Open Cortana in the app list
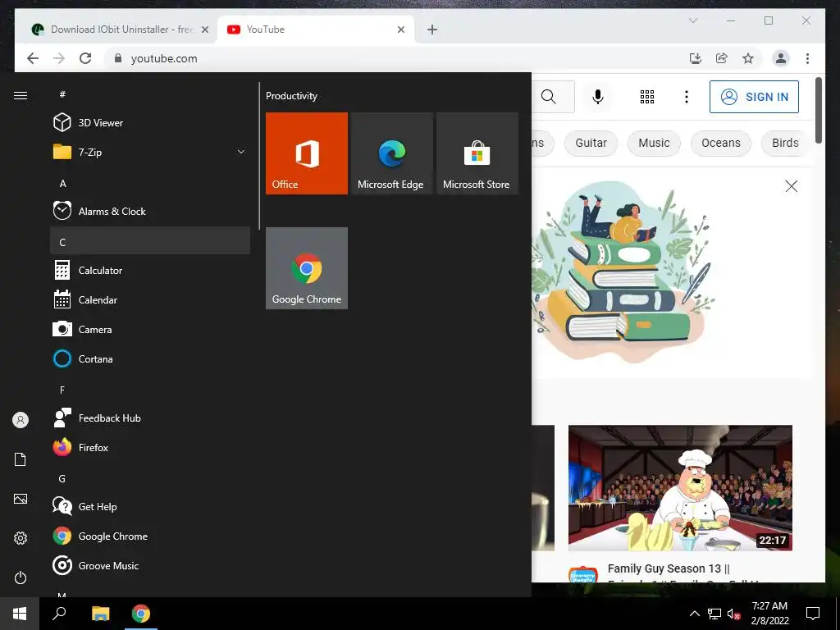Viewport: 840px width, 630px height. click(x=150, y=359)
